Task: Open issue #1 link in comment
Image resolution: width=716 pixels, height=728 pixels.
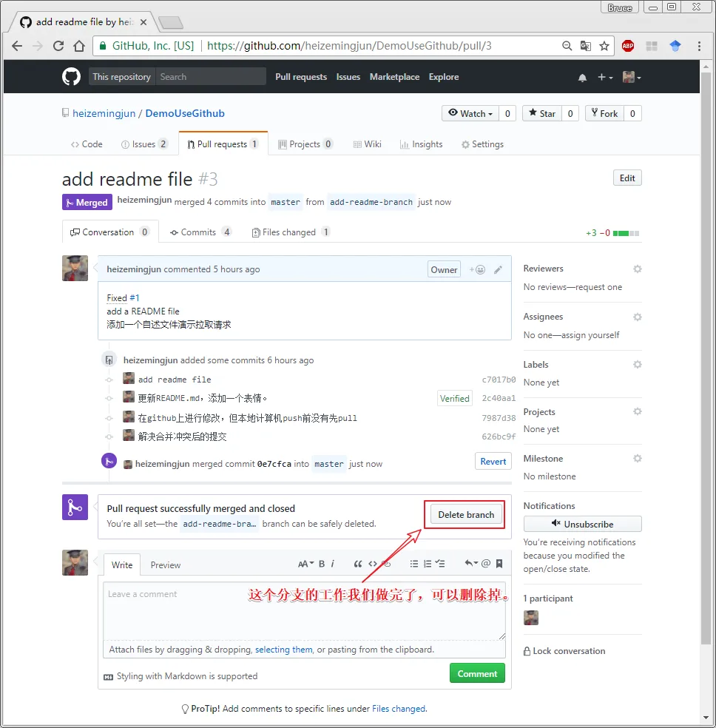Action: pyautogui.click(x=134, y=298)
